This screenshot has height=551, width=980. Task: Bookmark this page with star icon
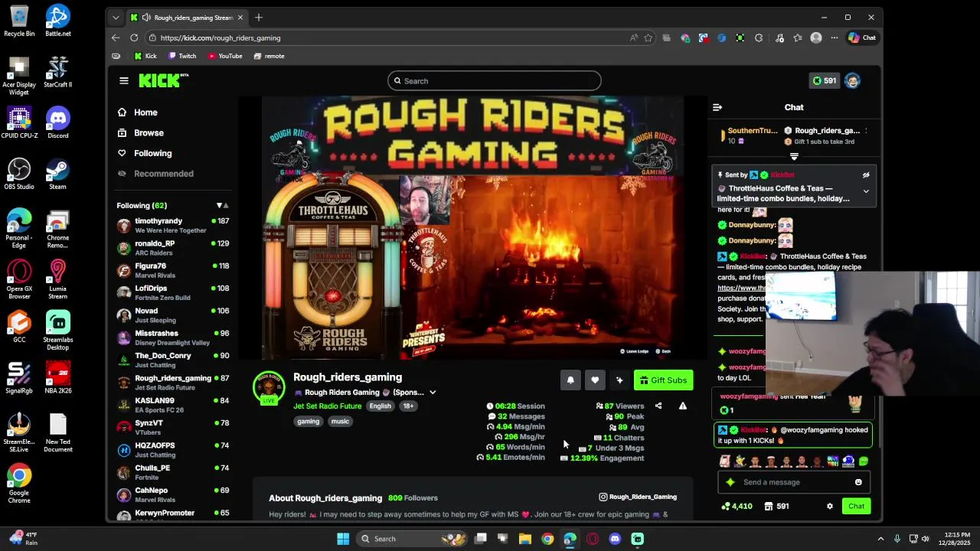(648, 37)
